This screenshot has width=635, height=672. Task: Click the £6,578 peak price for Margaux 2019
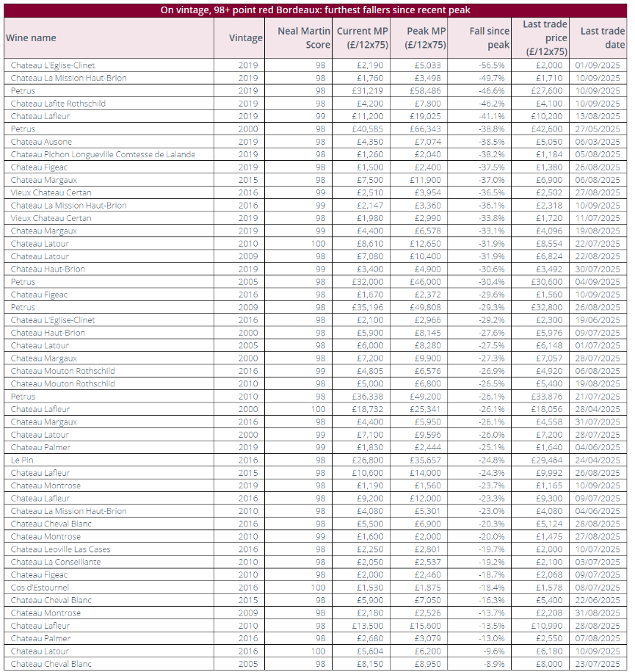click(x=429, y=231)
